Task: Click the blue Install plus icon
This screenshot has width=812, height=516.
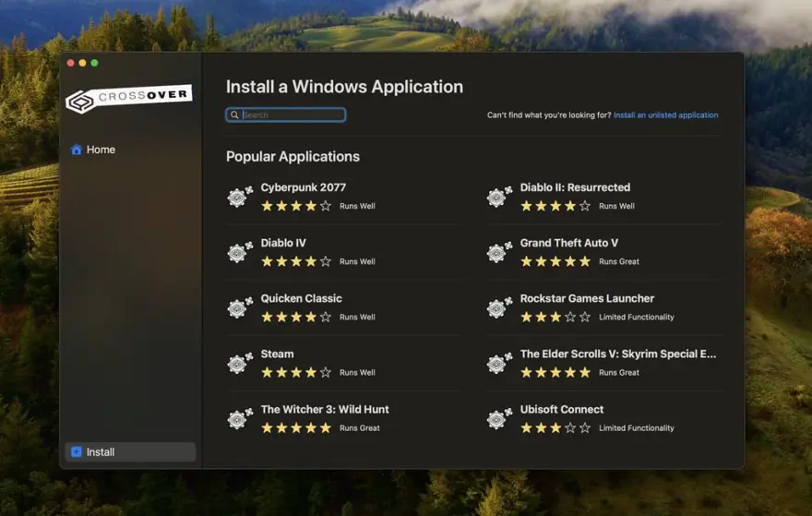Action: pos(77,451)
